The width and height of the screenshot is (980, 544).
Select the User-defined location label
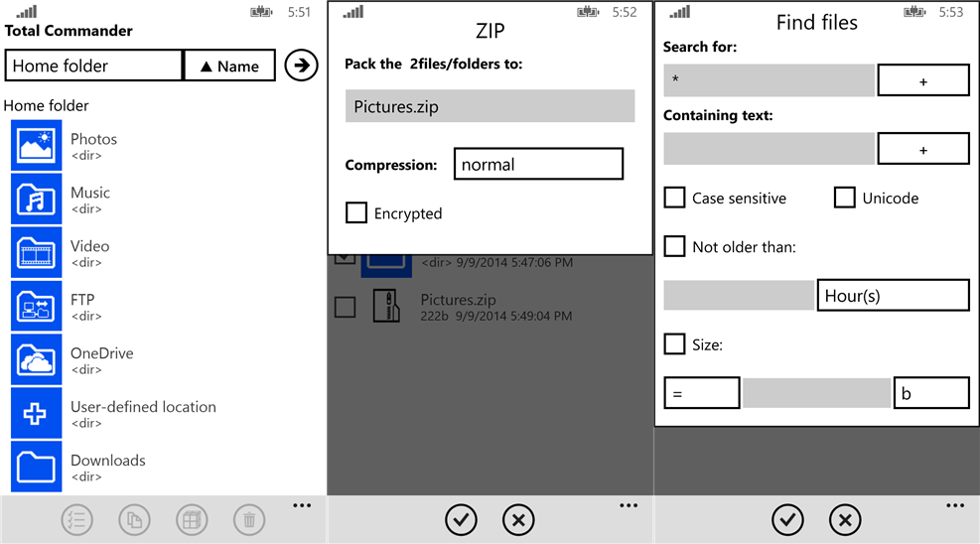coord(143,407)
